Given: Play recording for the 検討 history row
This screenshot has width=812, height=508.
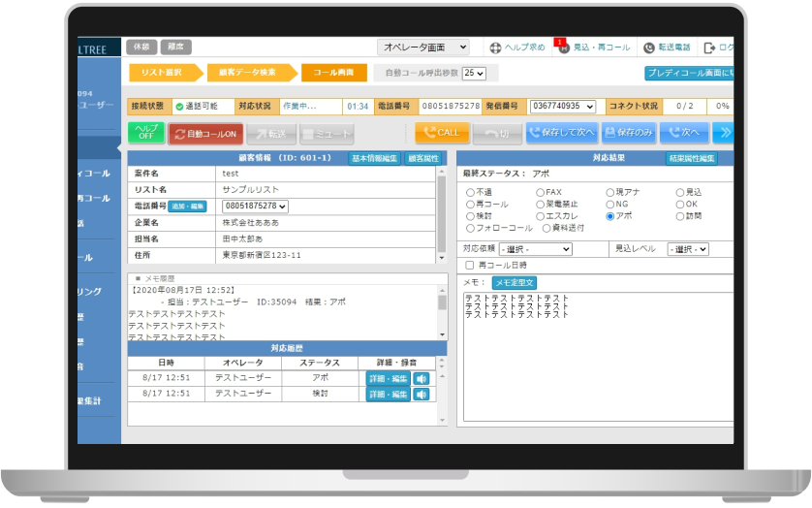Looking at the screenshot, I should [422, 394].
